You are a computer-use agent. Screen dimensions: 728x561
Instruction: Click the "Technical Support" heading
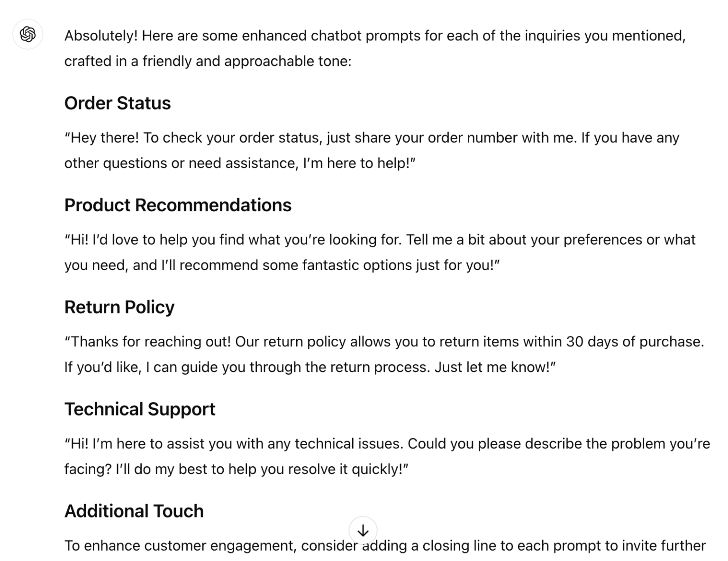point(140,409)
